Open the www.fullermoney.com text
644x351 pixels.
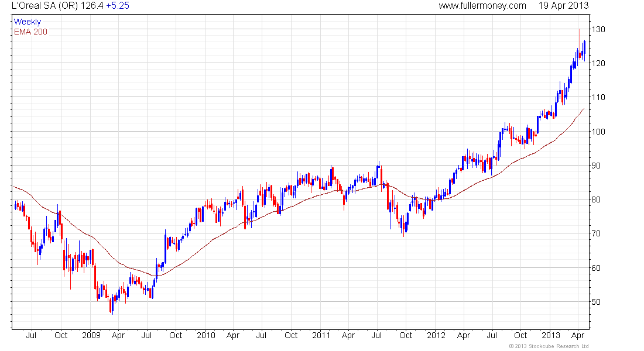pyautogui.click(x=482, y=6)
